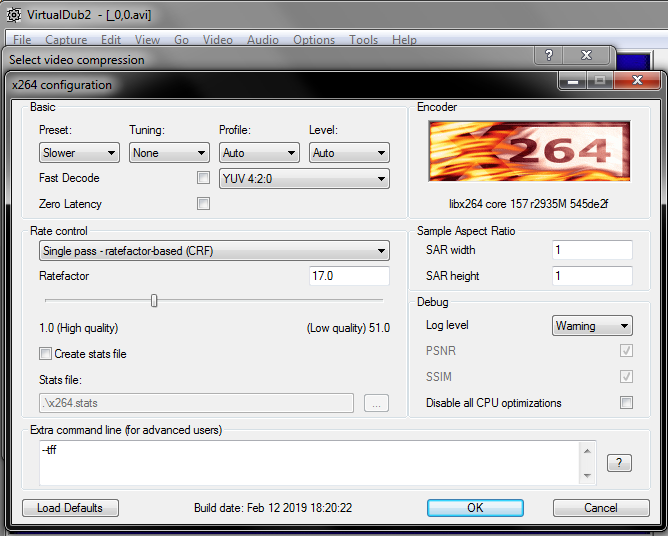This screenshot has height=536, width=668.
Task: Click the '(Low quality) 51.0' label
Action: click(348, 328)
